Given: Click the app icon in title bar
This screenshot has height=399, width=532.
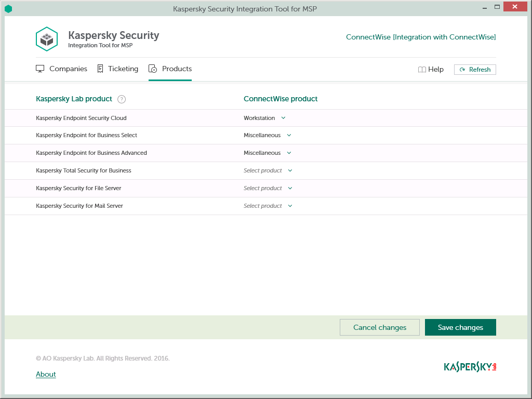Looking at the screenshot, I should [8, 8].
